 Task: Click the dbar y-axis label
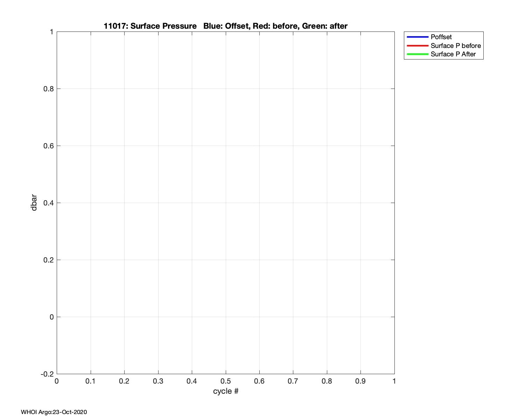click(x=34, y=203)
